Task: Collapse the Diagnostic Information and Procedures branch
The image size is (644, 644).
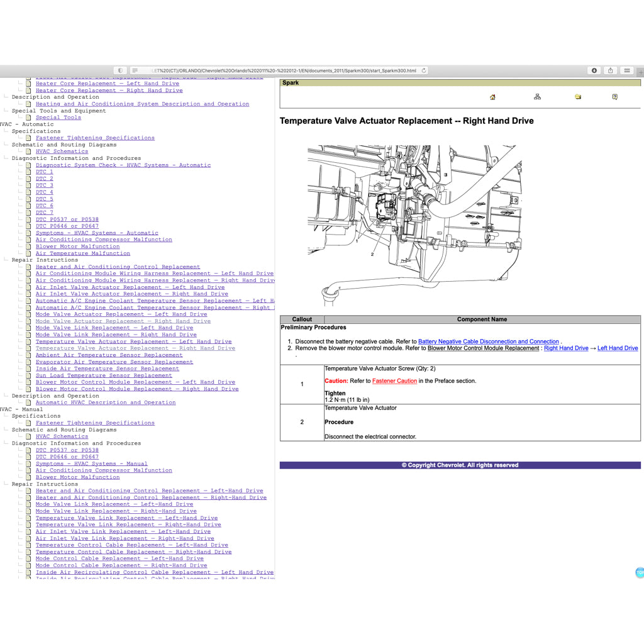Action: click(x=5, y=158)
